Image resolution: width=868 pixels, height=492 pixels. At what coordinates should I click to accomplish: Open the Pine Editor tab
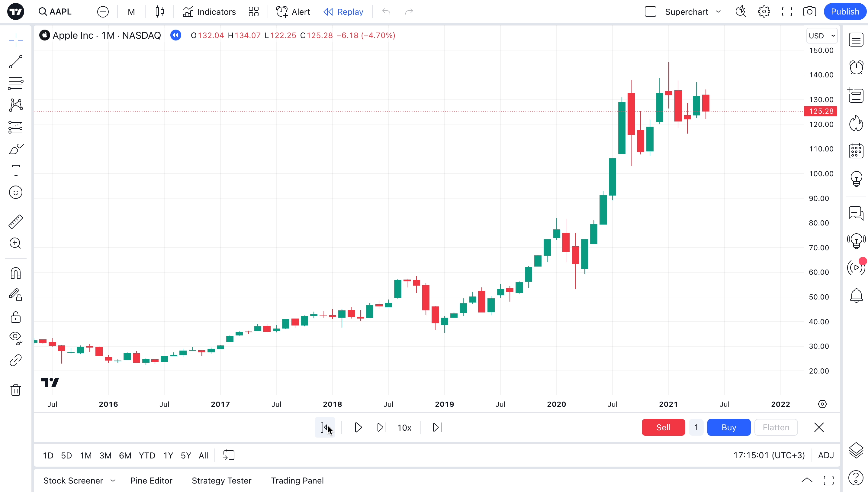[151, 481]
